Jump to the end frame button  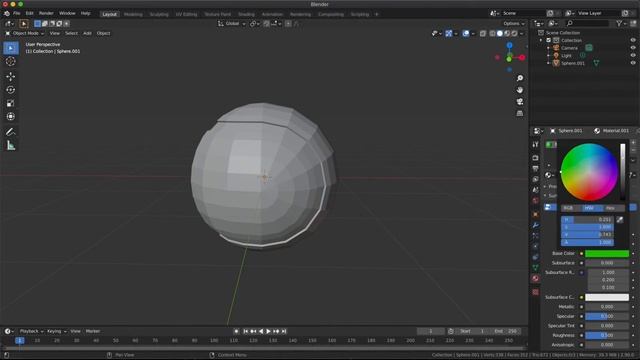(284, 331)
